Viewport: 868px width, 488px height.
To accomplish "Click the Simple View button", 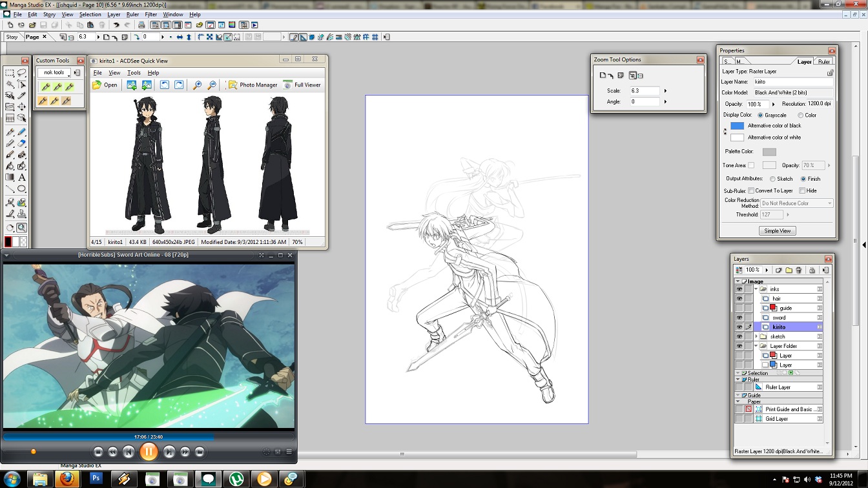I will [x=777, y=230].
